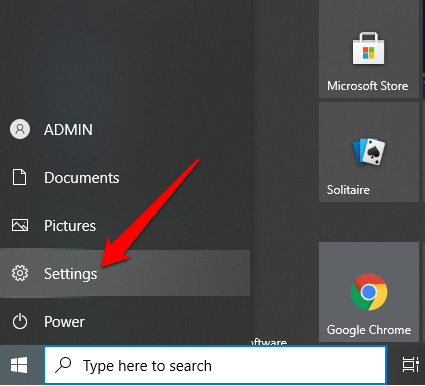Click the Windows Start button
425x386 pixels.
click(x=19, y=365)
